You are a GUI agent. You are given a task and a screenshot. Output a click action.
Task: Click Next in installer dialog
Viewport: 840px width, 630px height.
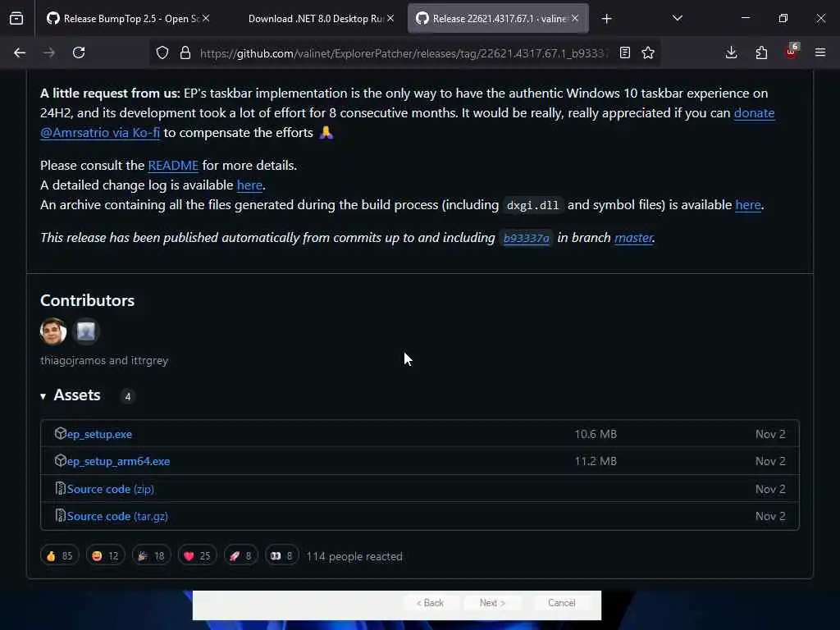492,603
